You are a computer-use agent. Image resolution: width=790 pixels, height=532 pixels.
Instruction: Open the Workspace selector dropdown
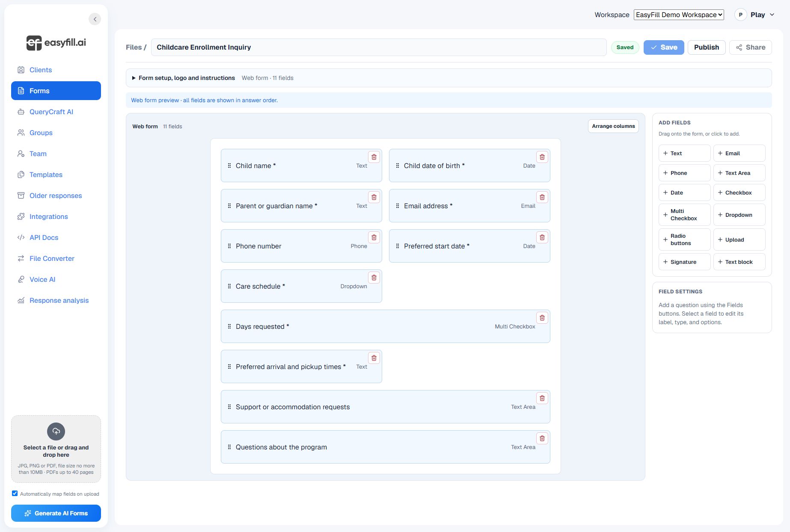[679, 15]
